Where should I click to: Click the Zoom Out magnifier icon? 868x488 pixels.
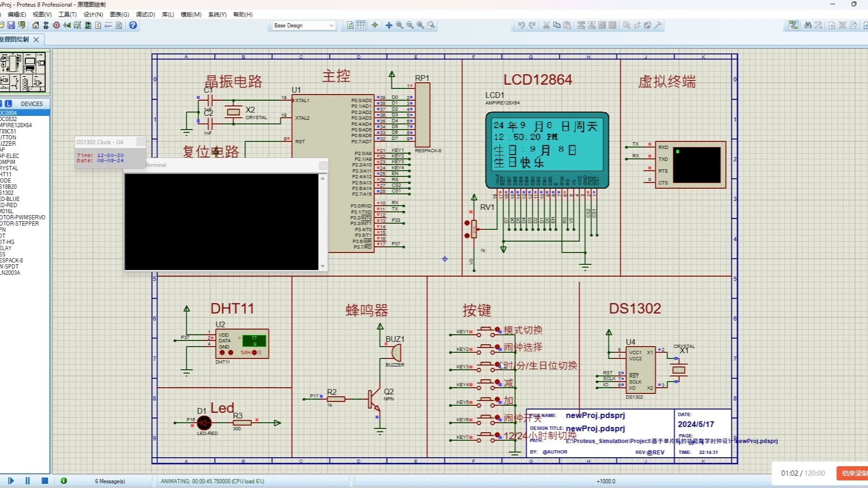click(x=410, y=25)
